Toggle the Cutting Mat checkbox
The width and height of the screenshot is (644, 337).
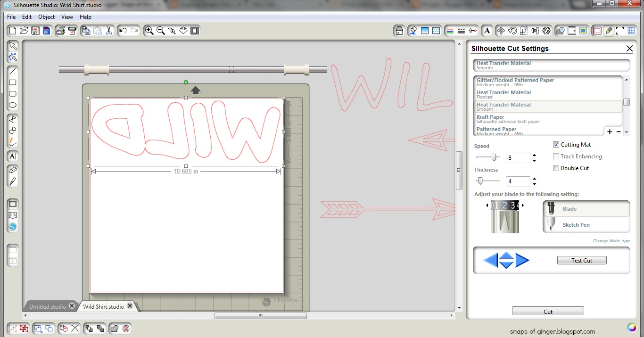tap(556, 145)
